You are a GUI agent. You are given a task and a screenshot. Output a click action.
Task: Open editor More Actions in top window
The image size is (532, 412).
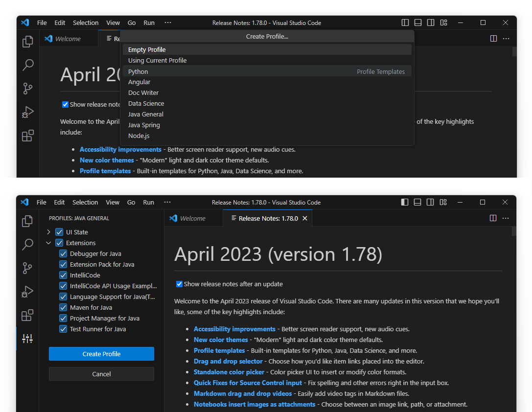[506, 39]
